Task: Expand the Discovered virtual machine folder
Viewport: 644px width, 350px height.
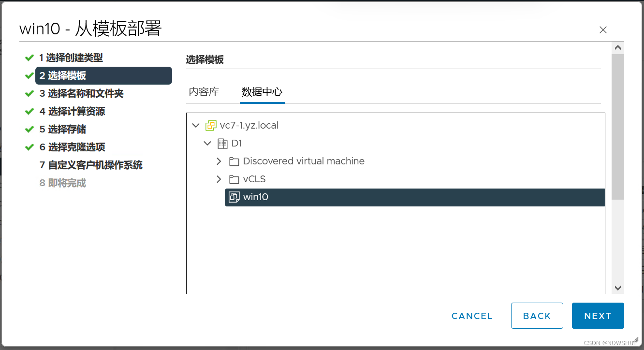Action: coord(219,161)
